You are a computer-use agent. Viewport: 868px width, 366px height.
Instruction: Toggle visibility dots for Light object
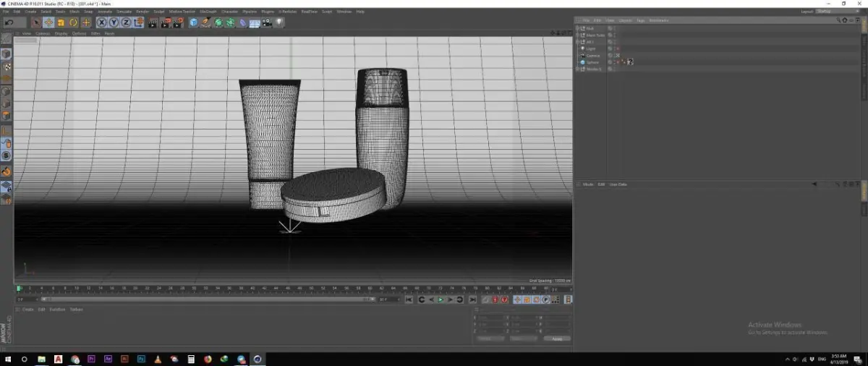click(613, 48)
